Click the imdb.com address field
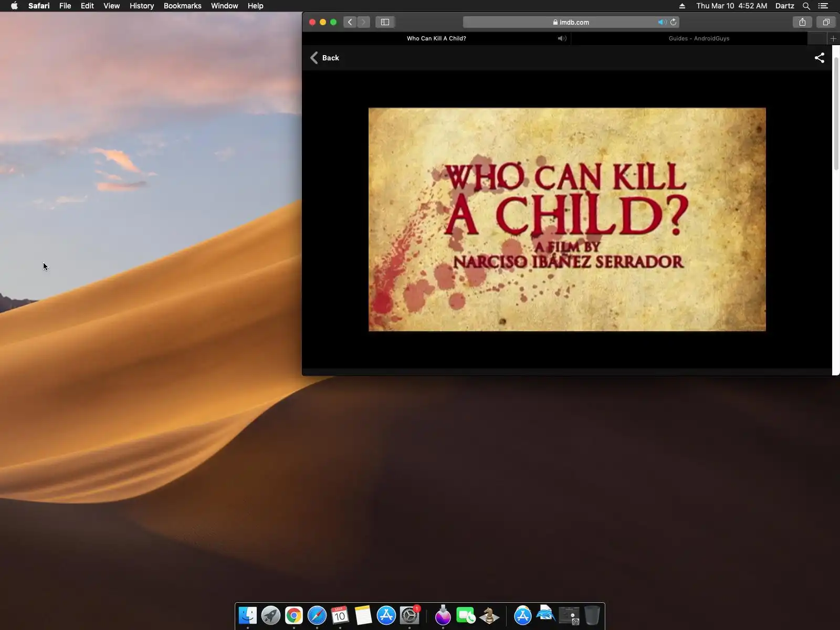The width and height of the screenshot is (840, 630). 571,22
